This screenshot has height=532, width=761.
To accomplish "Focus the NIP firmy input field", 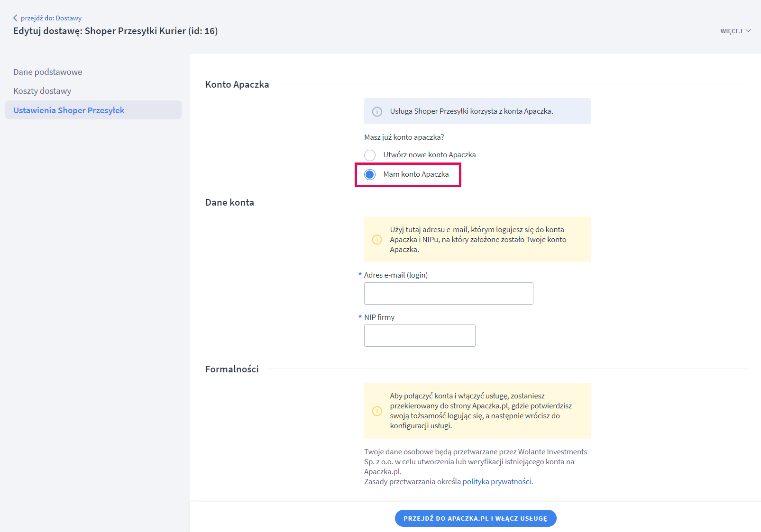I will (x=420, y=335).
